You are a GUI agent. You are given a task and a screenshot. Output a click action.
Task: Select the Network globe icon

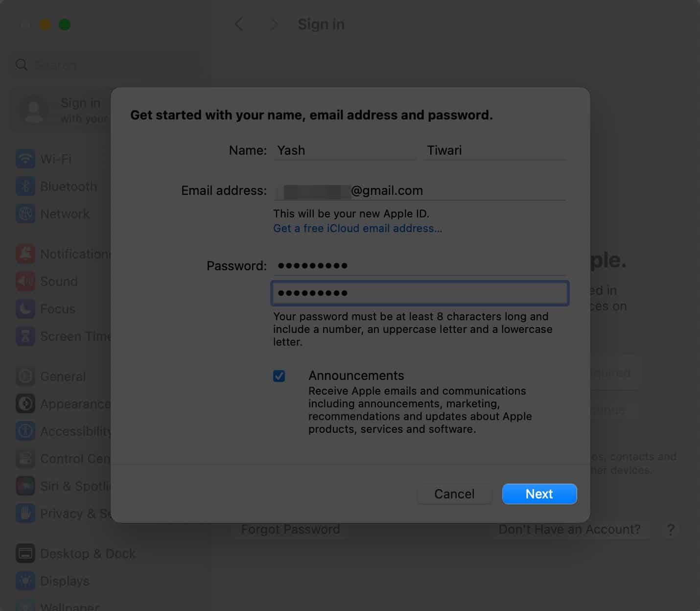25,213
